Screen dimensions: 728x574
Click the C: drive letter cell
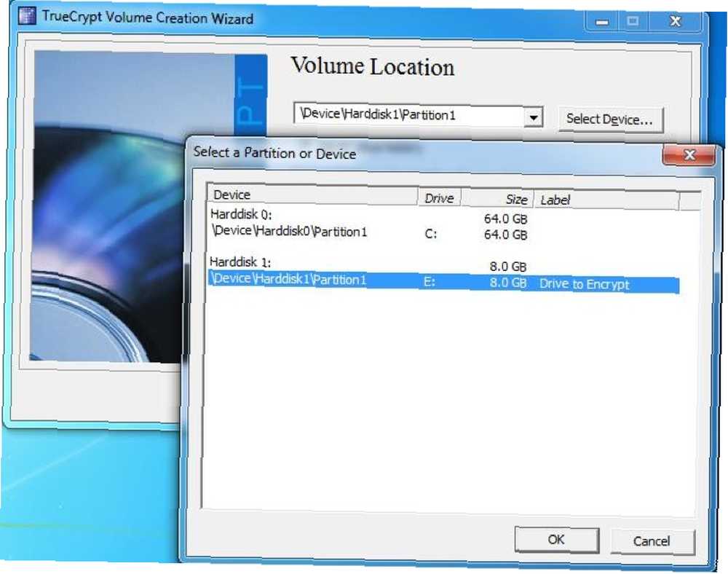(430, 234)
